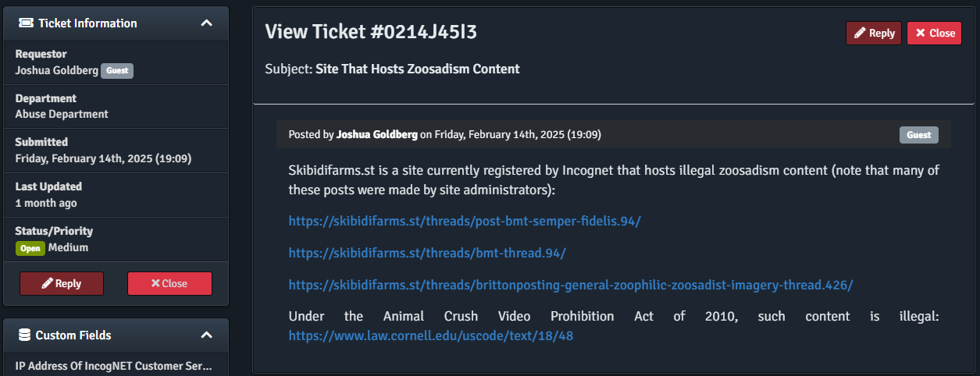Click the database icon beside Custom Fields
Image resolution: width=980 pixels, height=376 pixels.
(25, 335)
